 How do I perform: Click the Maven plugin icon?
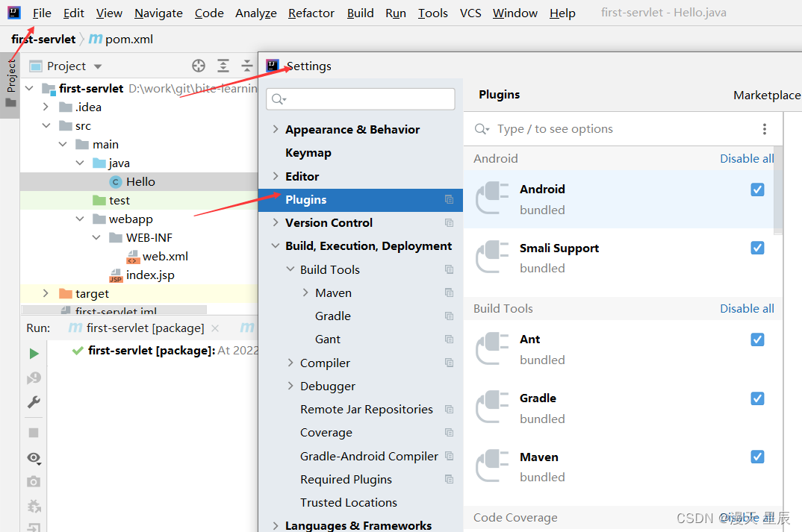(492, 466)
